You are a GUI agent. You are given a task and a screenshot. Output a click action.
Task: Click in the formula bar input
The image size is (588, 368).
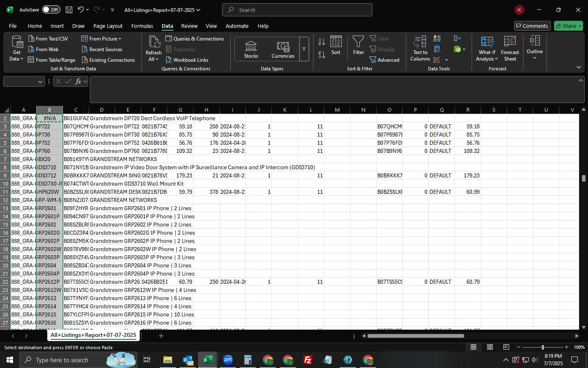point(333,90)
